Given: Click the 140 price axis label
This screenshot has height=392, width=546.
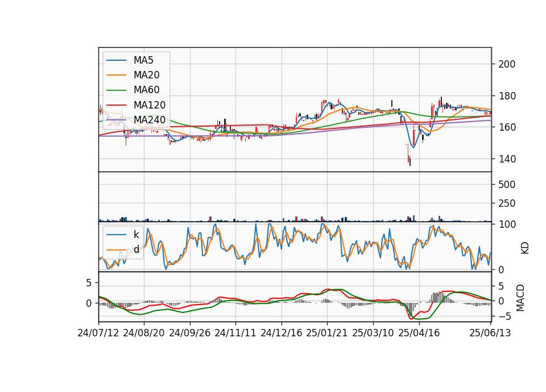Looking at the screenshot, I should (x=507, y=159).
